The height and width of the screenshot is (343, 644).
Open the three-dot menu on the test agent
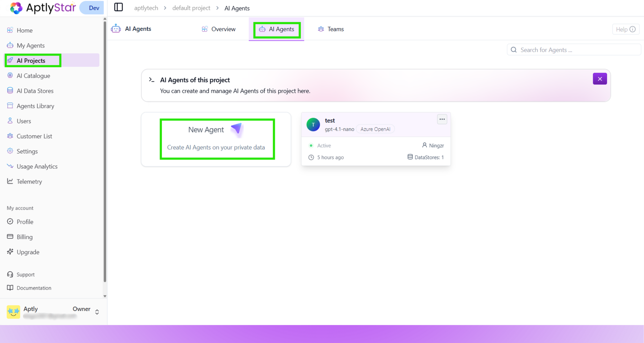pos(442,119)
